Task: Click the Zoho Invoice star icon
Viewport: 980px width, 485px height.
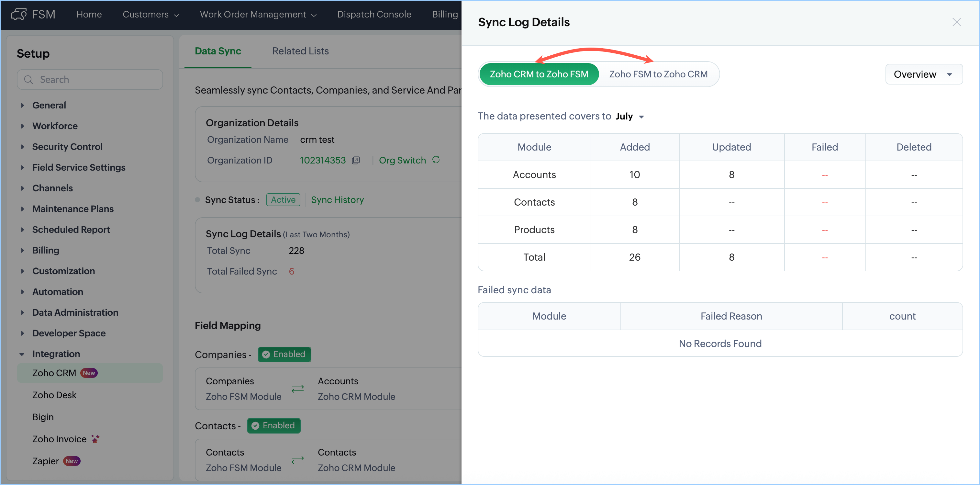Action: click(x=95, y=439)
